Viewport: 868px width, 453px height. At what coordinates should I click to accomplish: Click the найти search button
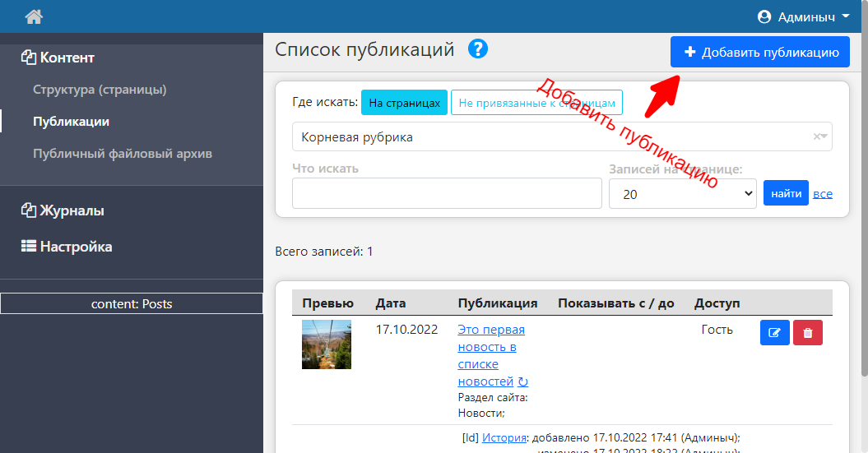pos(786,193)
